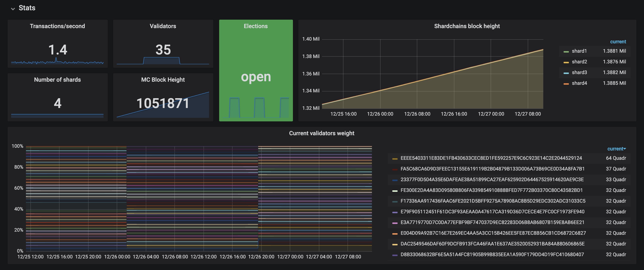644x270 pixels.
Task: Click shard3 cyan legend color swatch
Action: (x=566, y=73)
